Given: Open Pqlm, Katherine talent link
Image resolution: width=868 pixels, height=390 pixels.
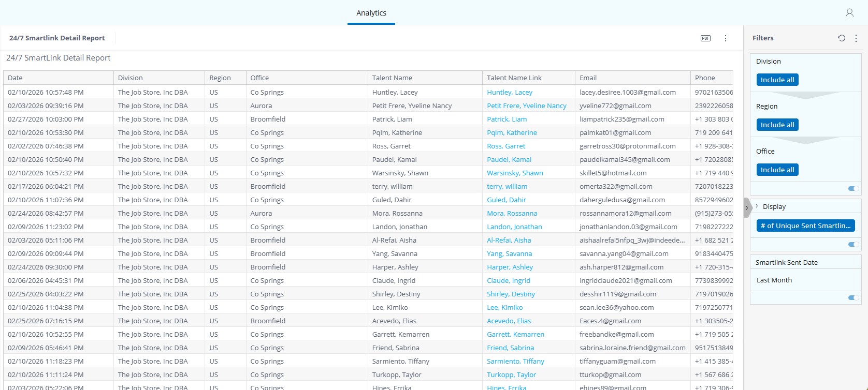Looking at the screenshot, I should pos(512,132).
